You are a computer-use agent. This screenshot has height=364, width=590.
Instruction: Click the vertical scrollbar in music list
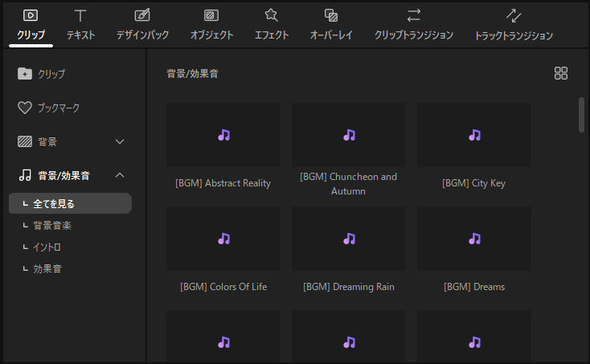(581, 114)
